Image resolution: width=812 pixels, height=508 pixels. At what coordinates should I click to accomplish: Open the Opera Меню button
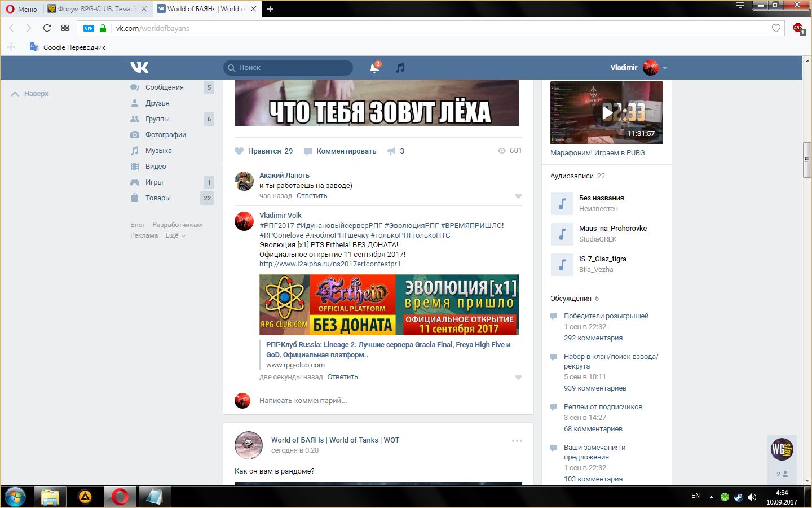click(x=21, y=9)
